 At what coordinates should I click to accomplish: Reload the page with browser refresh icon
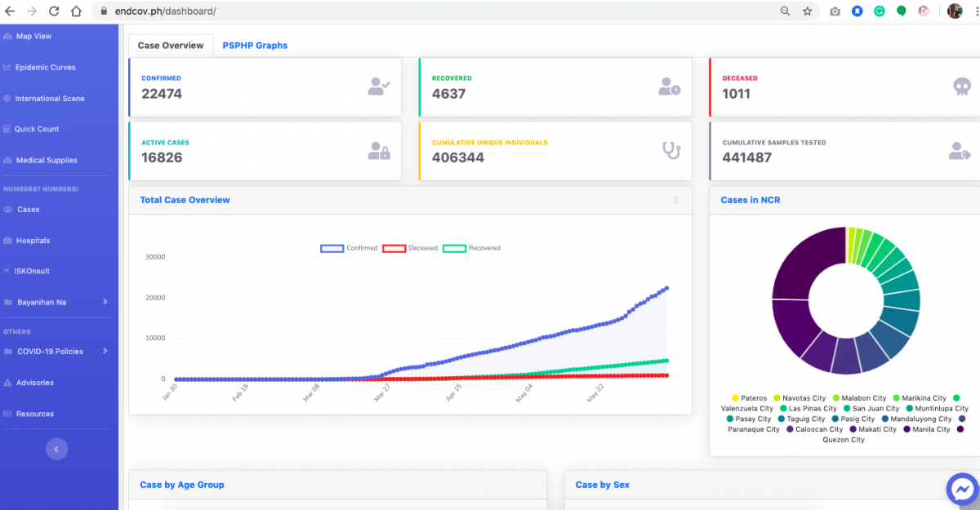[x=54, y=11]
